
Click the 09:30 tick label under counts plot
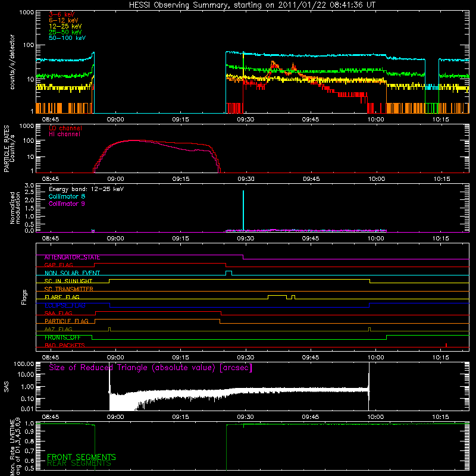pos(246,120)
